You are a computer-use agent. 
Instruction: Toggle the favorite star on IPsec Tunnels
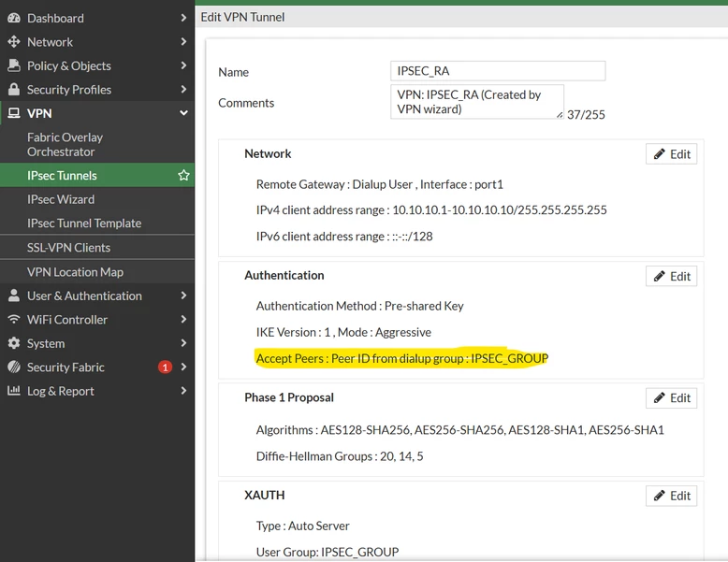[x=183, y=176]
